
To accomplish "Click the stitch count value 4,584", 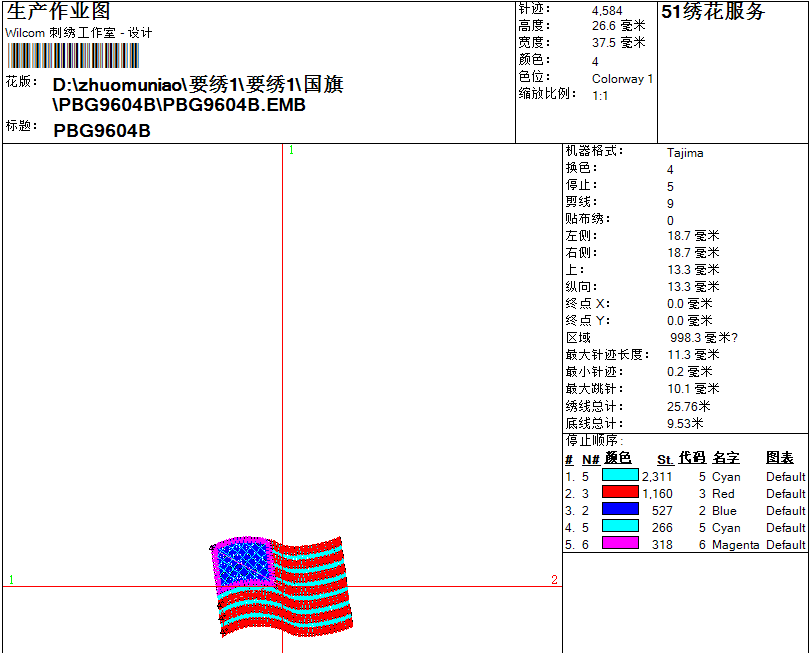I will [607, 11].
